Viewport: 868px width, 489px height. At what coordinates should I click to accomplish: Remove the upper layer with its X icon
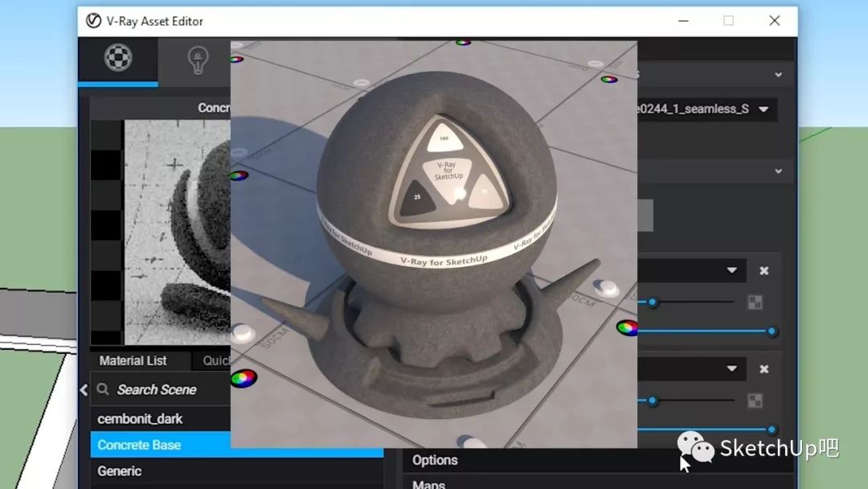(764, 271)
